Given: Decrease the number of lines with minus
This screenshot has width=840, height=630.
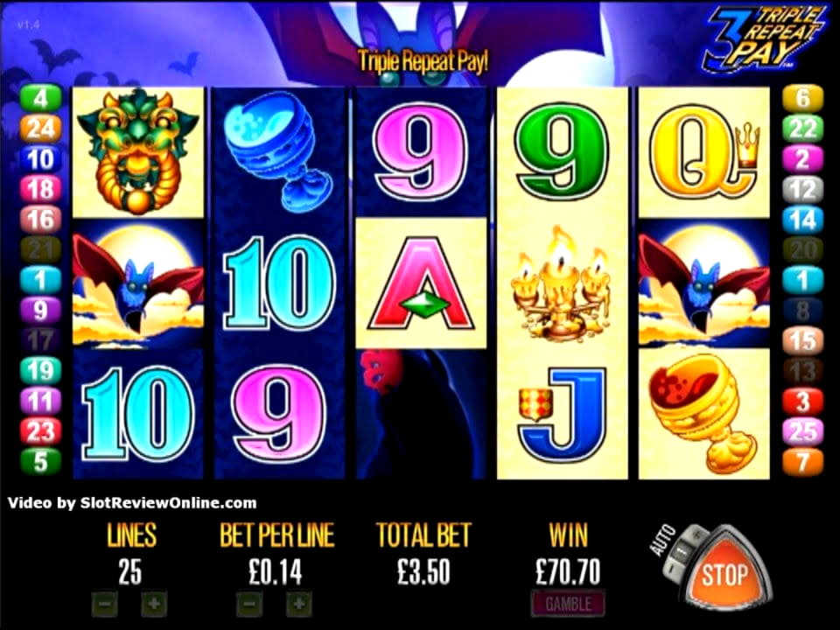Looking at the screenshot, I should click(104, 605).
